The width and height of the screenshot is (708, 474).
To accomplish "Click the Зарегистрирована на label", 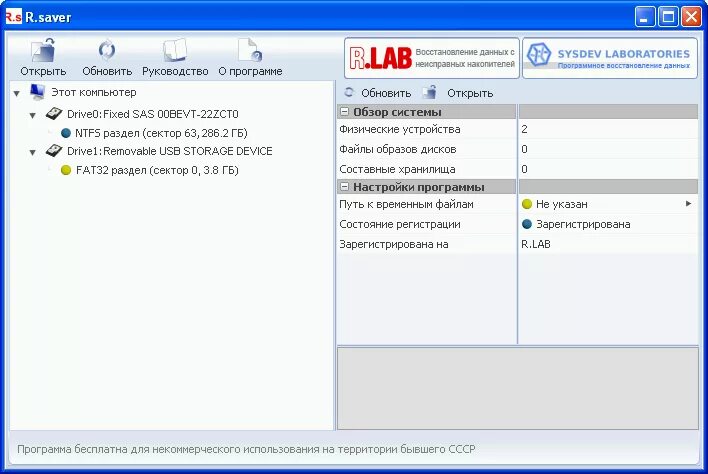I will point(394,244).
